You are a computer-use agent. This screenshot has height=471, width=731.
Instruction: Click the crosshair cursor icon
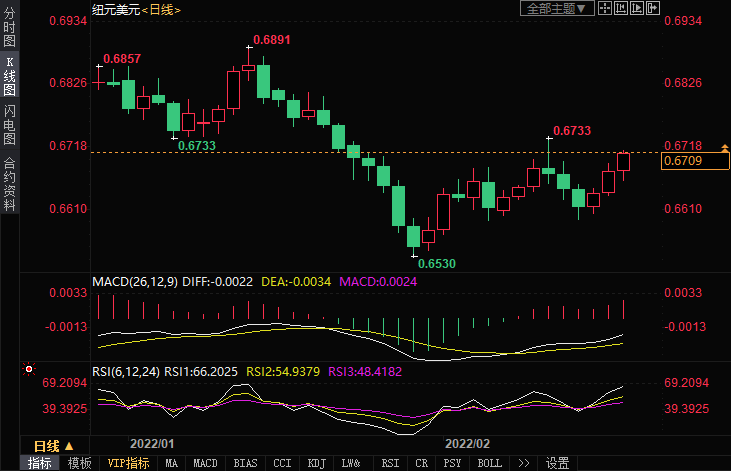coord(605,8)
